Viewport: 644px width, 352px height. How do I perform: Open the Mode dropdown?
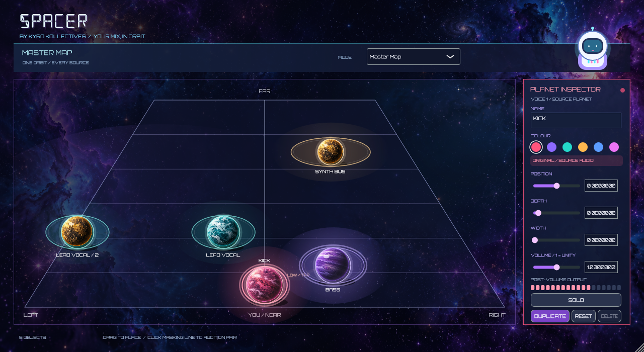413,57
